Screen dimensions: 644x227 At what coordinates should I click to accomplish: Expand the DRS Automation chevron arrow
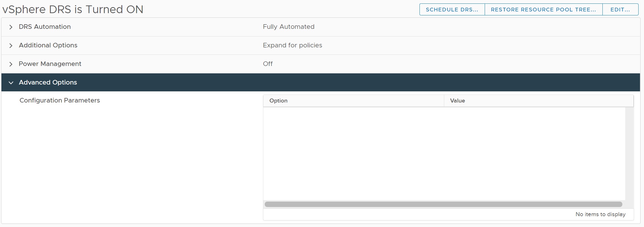pos(11,27)
